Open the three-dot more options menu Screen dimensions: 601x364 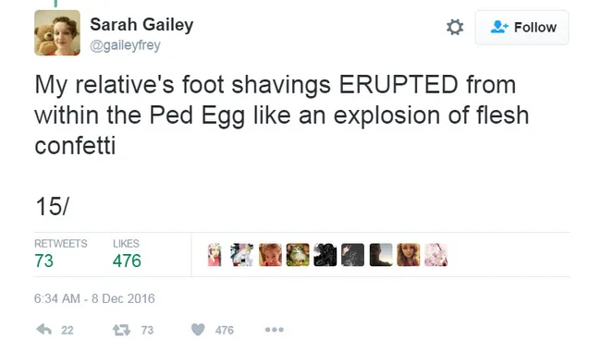[x=275, y=330]
